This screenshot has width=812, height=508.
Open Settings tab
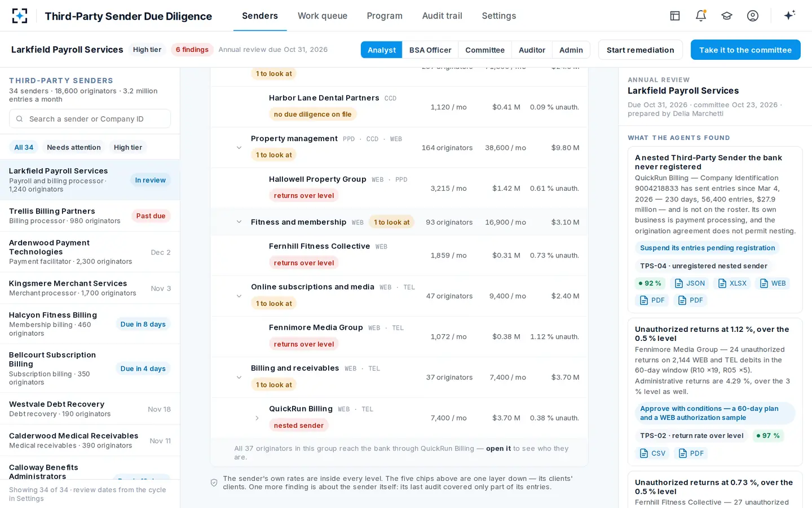(499, 16)
